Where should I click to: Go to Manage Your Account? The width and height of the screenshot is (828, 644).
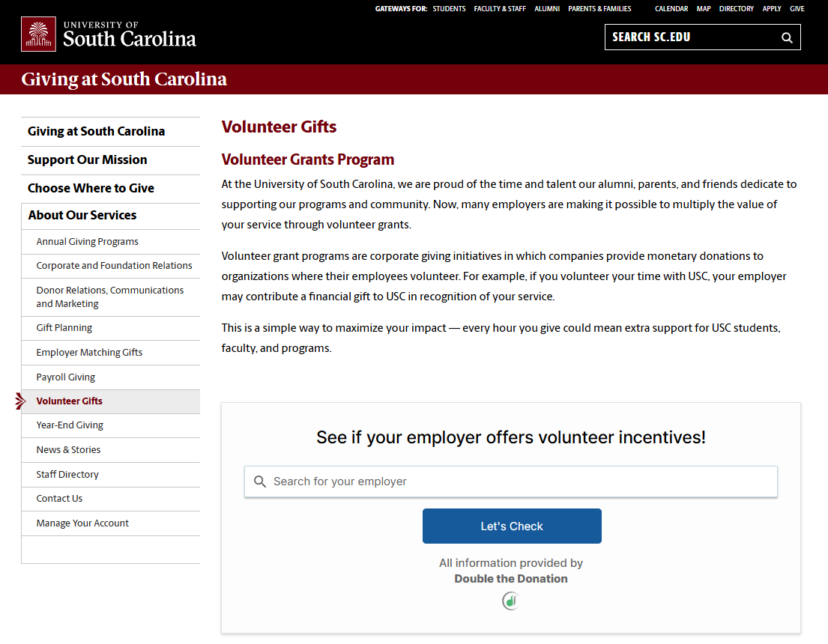pos(82,523)
